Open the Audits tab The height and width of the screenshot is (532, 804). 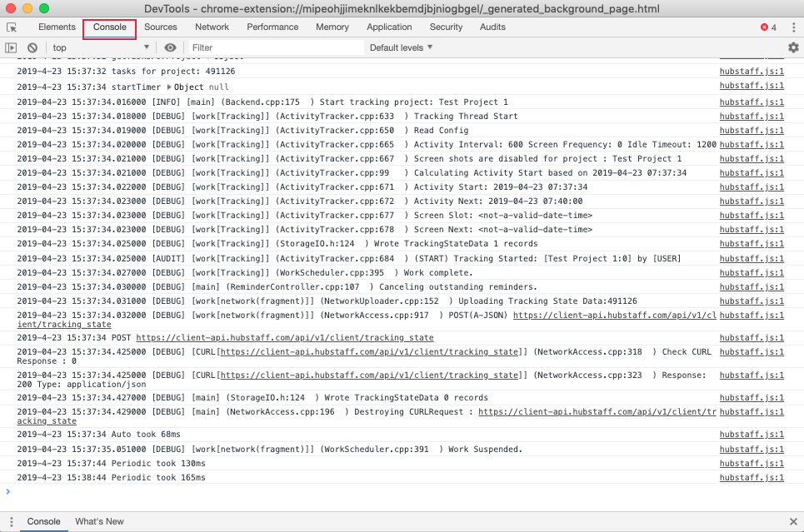click(492, 27)
